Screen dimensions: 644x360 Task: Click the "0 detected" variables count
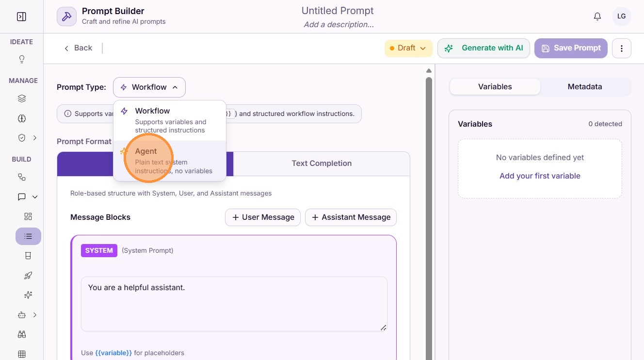click(605, 124)
